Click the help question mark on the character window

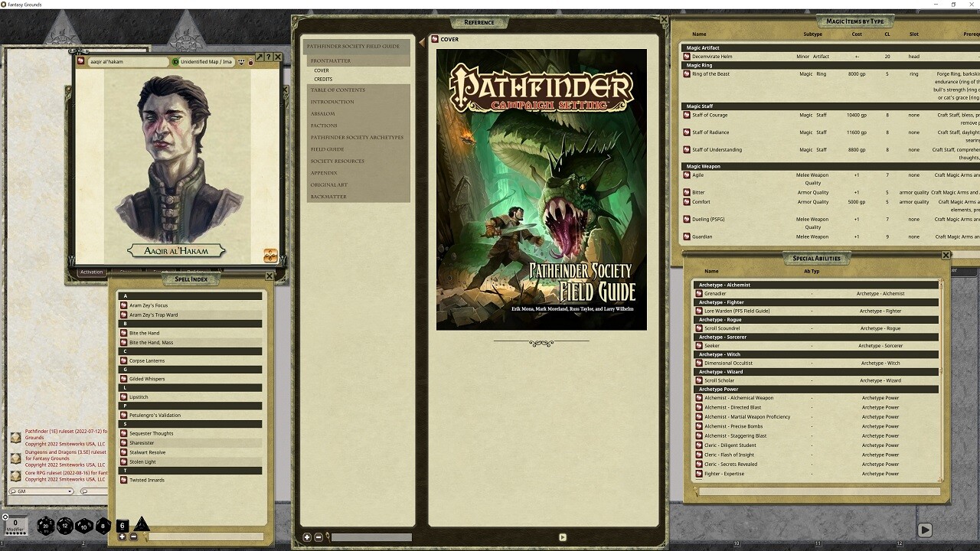pos(269,57)
